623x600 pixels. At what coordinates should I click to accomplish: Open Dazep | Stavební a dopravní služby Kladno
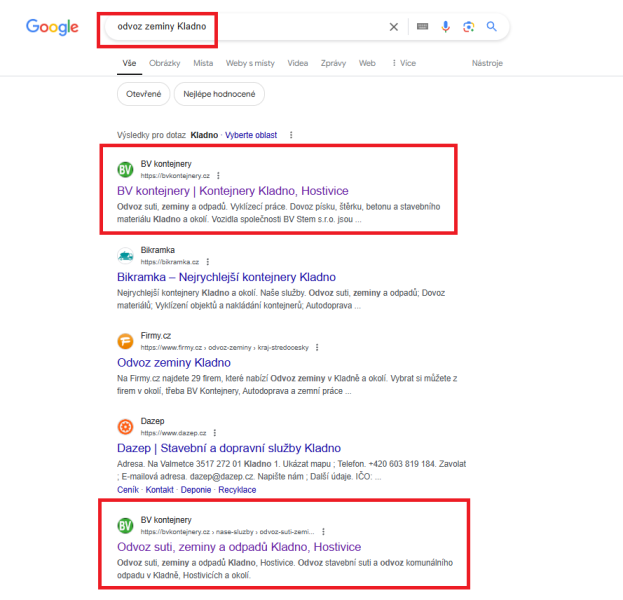(x=229, y=448)
